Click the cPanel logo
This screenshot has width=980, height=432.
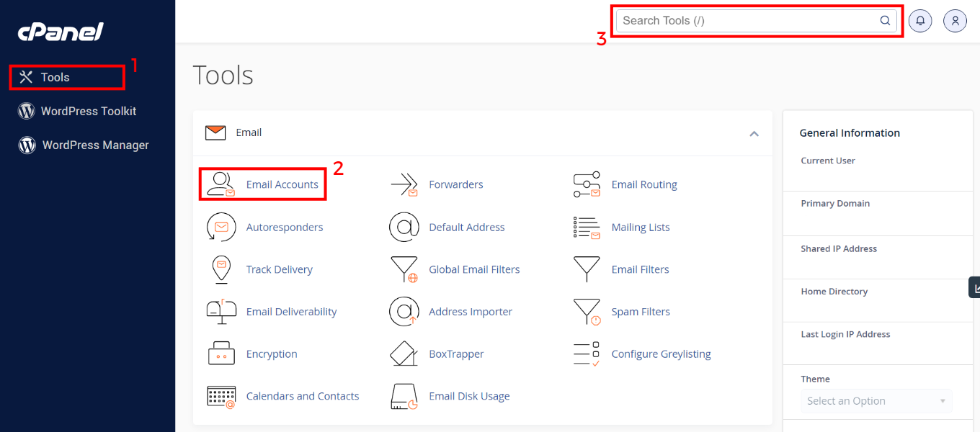tap(61, 32)
